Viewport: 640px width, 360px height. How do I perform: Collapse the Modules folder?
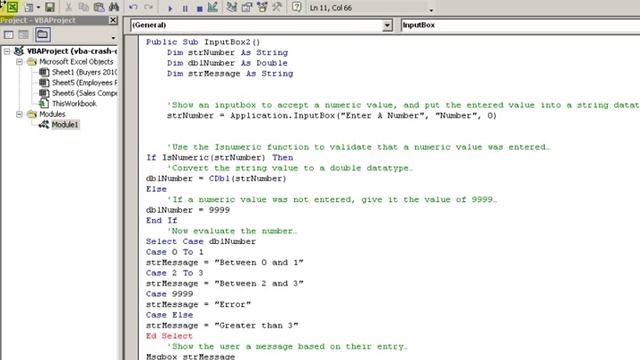[x=19, y=114]
